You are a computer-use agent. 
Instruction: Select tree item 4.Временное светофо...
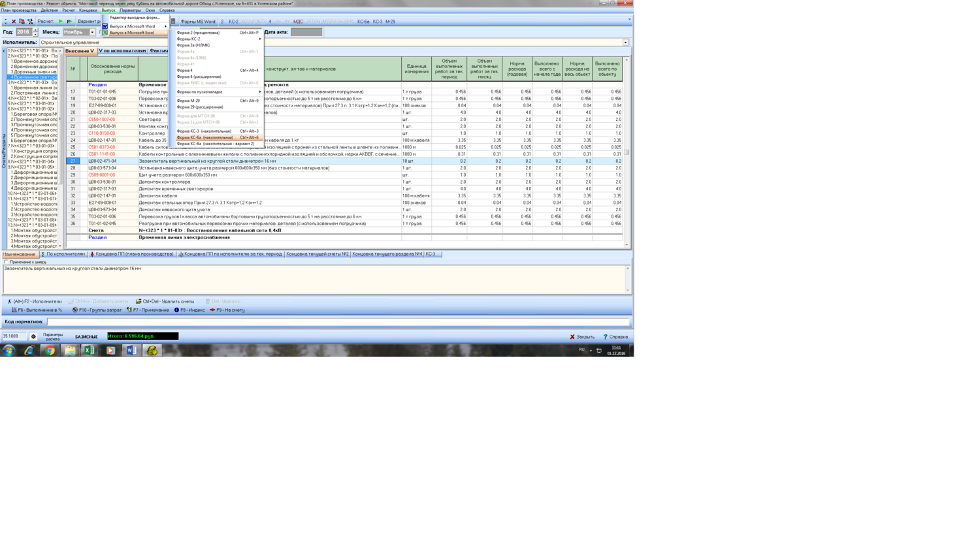34,77
